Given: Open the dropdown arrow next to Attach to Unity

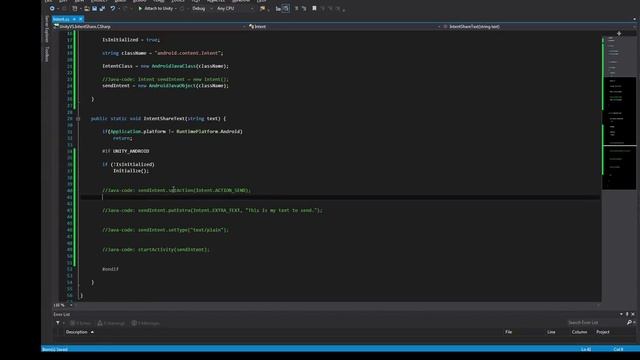Looking at the screenshot, I should tap(176, 8).
